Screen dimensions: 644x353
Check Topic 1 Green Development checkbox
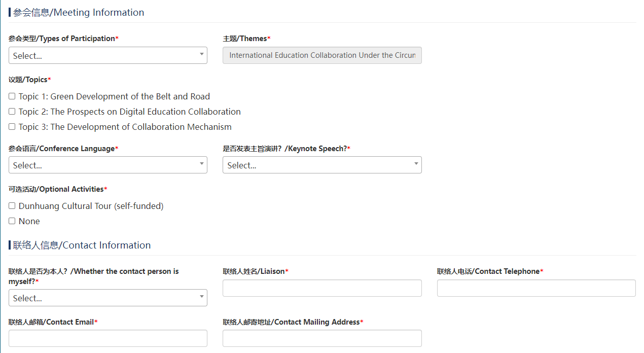[12, 96]
